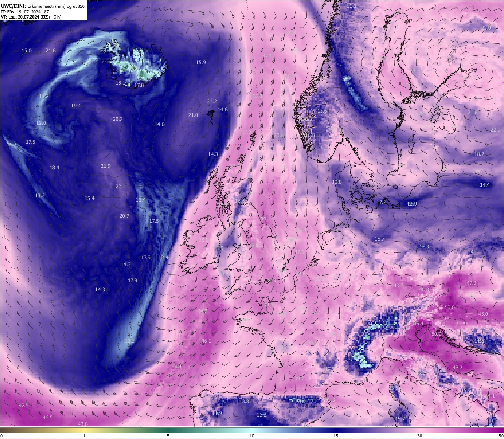Click the 13.8 value over northern Spain
The width and height of the screenshot is (504, 439).
[x=244, y=402]
